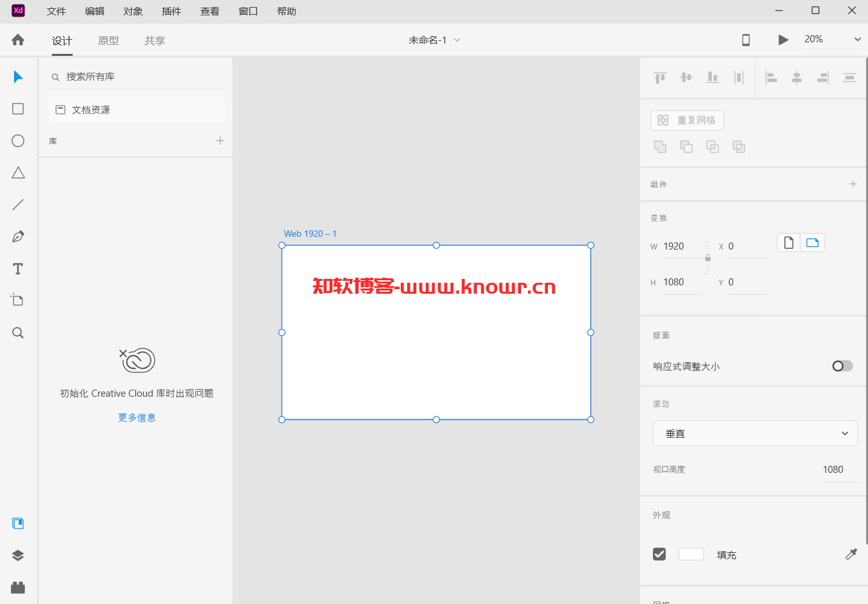868x604 pixels.
Task: Choose the Rectangle tool
Action: pyautogui.click(x=18, y=109)
